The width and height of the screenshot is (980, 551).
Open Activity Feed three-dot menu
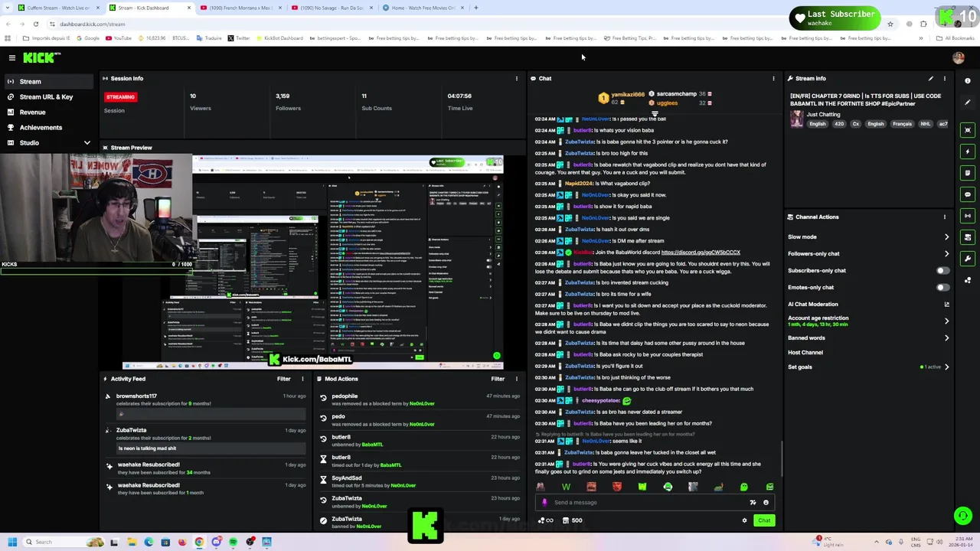[x=302, y=379]
